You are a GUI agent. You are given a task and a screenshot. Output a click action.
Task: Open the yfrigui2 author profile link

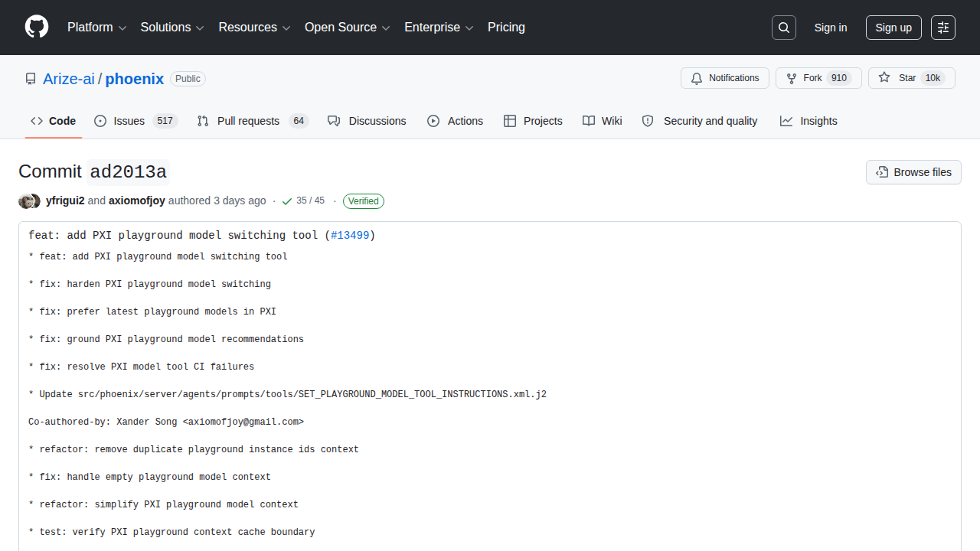pyautogui.click(x=65, y=201)
